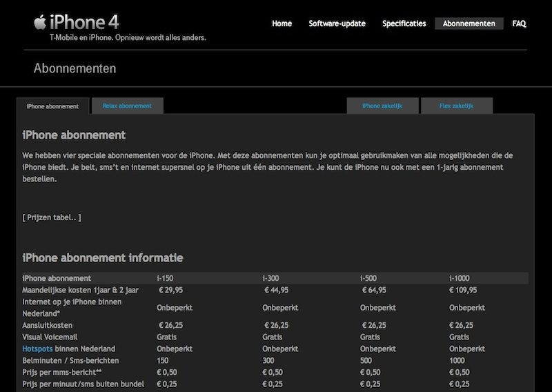Click 'Gratis' in the i-150 column
This screenshot has width=552, height=392.
click(166, 337)
